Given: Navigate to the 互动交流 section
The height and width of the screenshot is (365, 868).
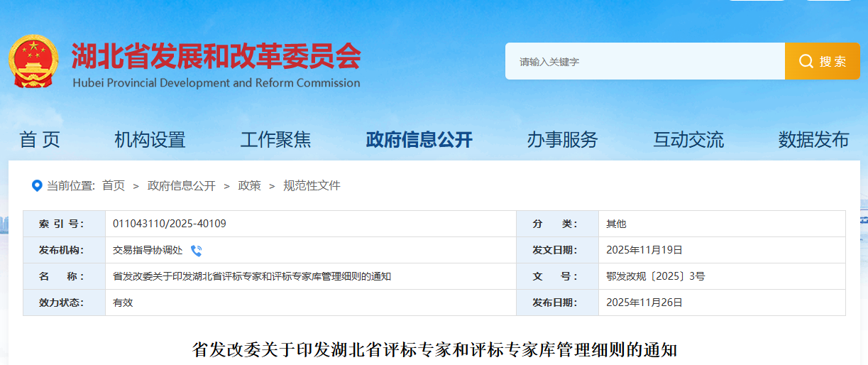Looking at the screenshot, I should (x=688, y=140).
